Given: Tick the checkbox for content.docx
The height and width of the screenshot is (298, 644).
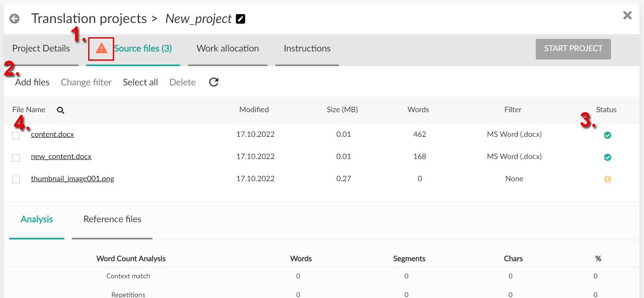Looking at the screenshot, I should click(x=16, y=136).
